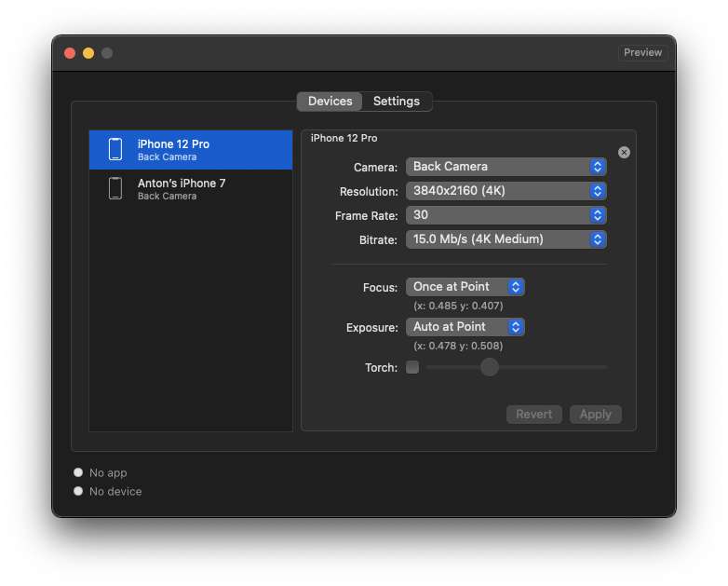Dismiss the iPhone 12 Pro panel with X icon

pos(624,153)
